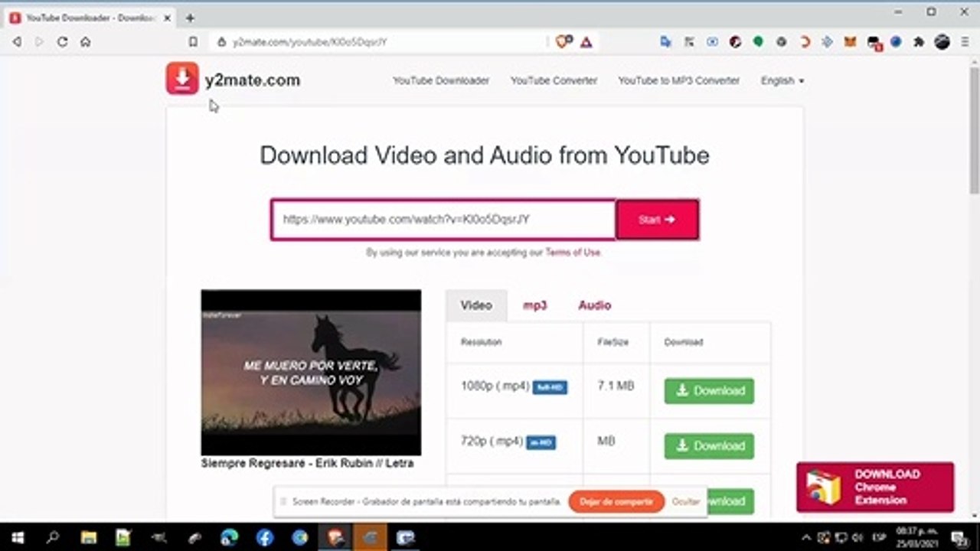Switch to the mp3 tab

[x=534, y=305]
